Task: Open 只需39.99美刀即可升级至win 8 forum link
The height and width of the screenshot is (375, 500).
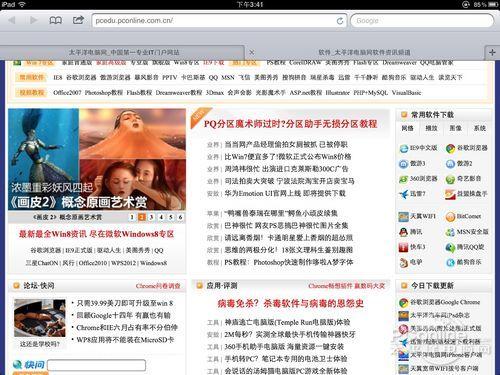Action: coord(125,303)
